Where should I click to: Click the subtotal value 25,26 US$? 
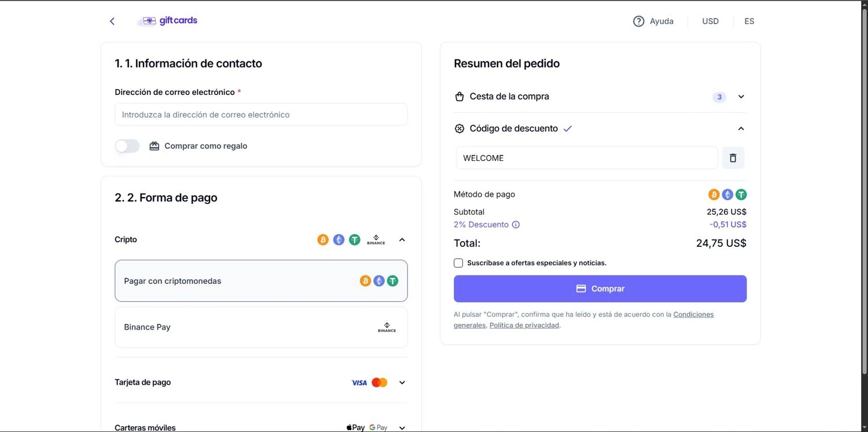click(727, 212)
